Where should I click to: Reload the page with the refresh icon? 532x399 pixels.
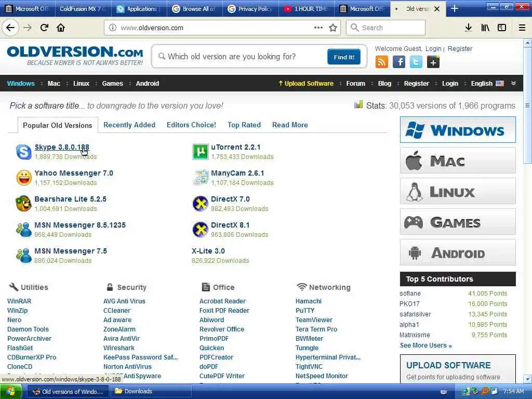pyautogui.click(x=44, y=28)
